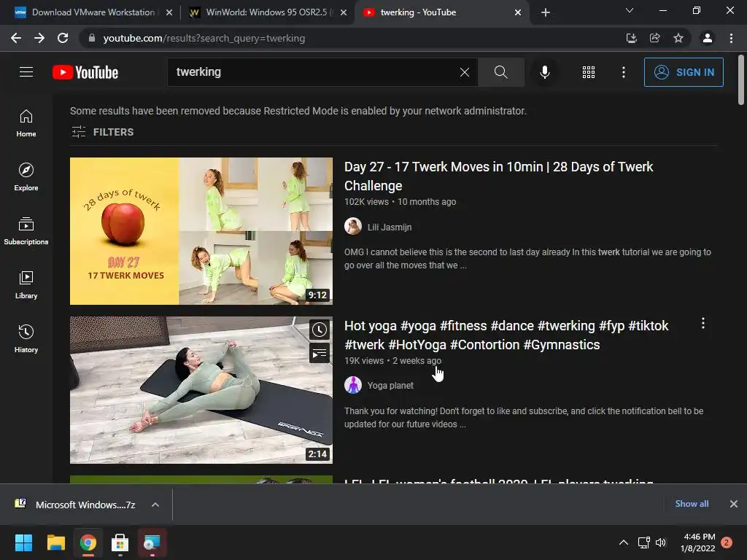
Task: Switch to Download VMware Workstation tab
Action: point(93,12)
